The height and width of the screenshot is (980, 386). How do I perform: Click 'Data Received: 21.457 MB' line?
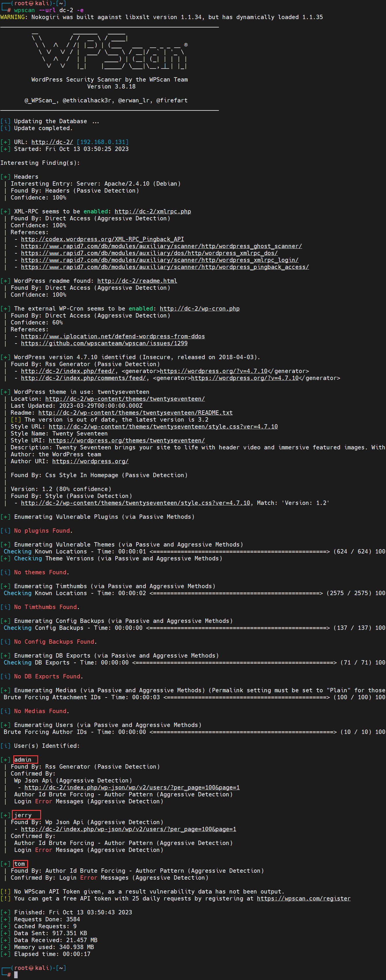[x=56, y=940]
